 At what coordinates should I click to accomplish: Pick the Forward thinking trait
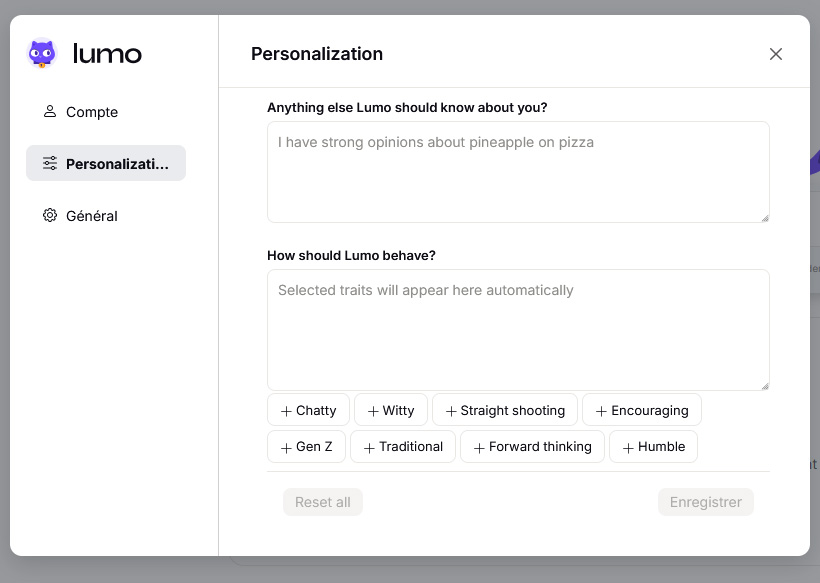532,447
